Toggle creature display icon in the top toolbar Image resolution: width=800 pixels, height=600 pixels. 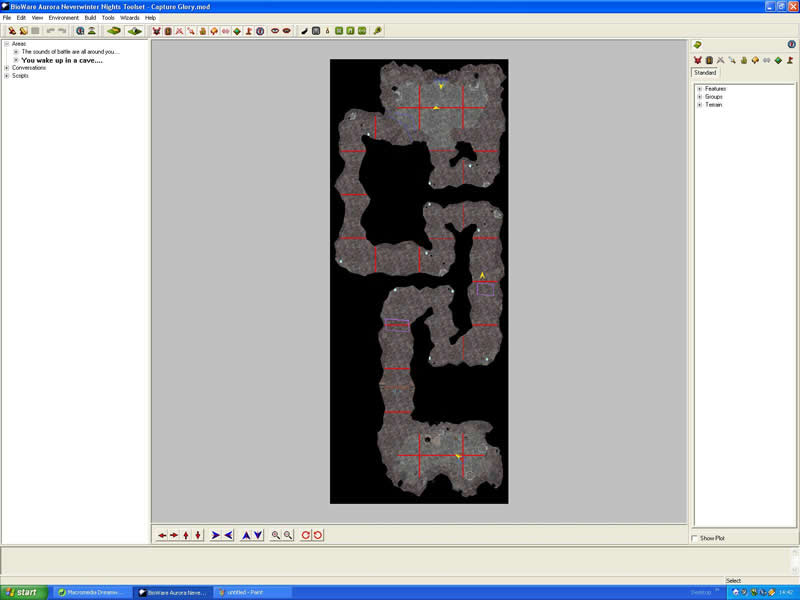click(x=157, y=31)
